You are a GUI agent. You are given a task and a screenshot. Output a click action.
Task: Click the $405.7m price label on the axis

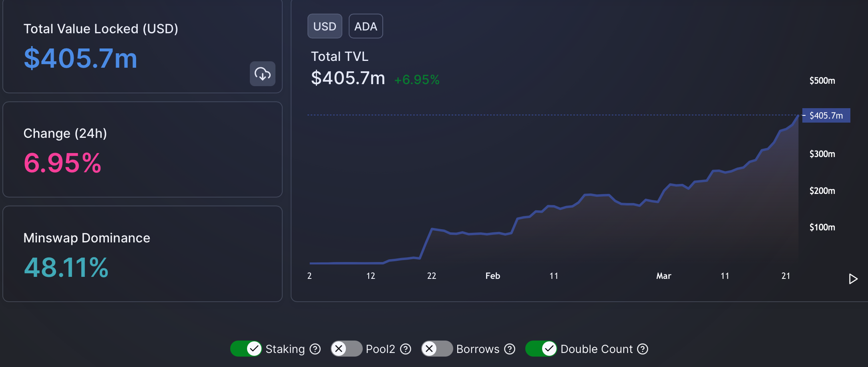click(826, 115)
